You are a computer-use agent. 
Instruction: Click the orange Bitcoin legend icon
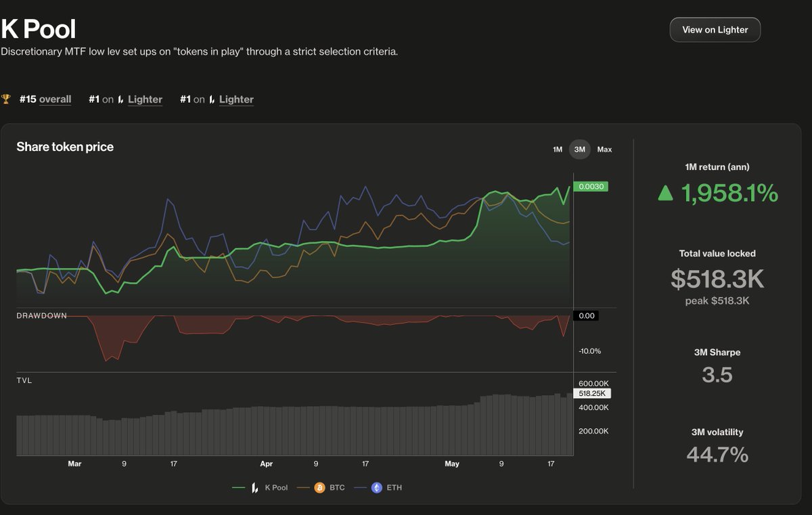320,487
